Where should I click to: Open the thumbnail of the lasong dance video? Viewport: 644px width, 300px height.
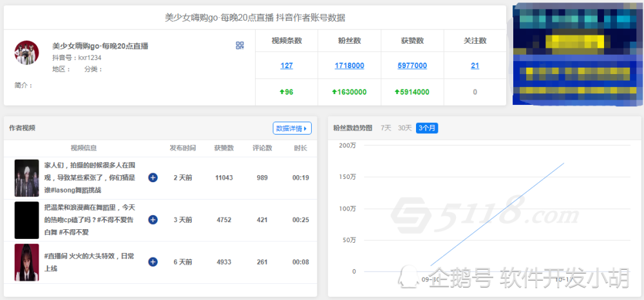(x=26, y=178)
